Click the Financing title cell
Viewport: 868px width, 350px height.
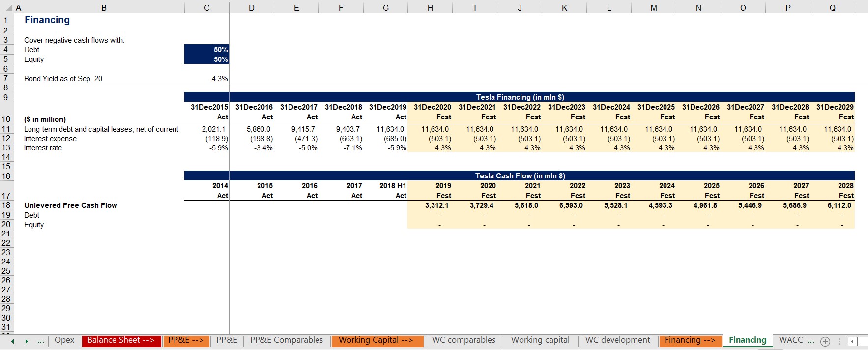click(47, 20)
